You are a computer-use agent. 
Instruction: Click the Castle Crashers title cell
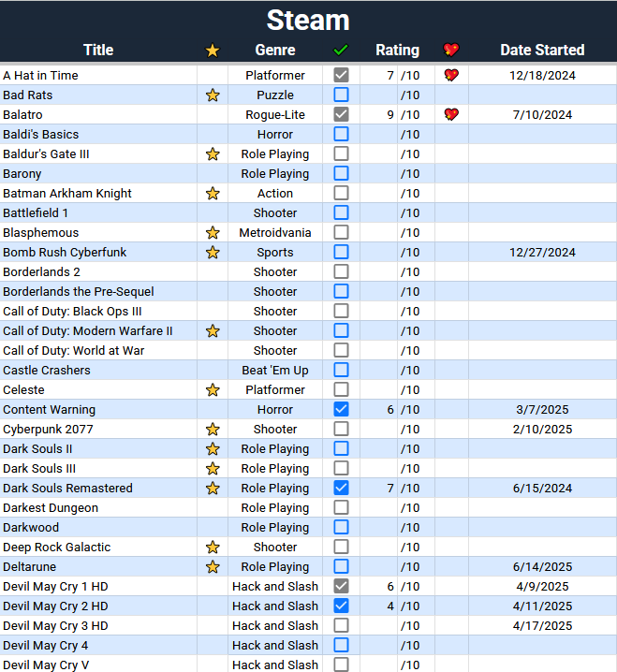tap(98, 371)
